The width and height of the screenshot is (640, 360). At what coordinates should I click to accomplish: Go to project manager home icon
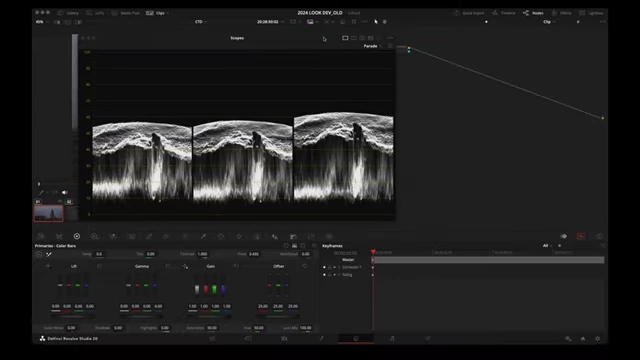[583, 338]
